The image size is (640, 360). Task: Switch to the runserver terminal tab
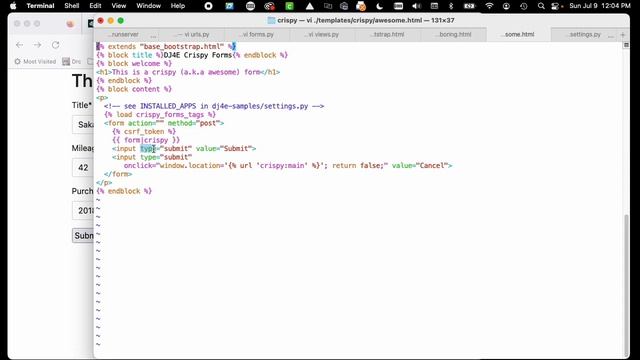(x=125, y=35)
